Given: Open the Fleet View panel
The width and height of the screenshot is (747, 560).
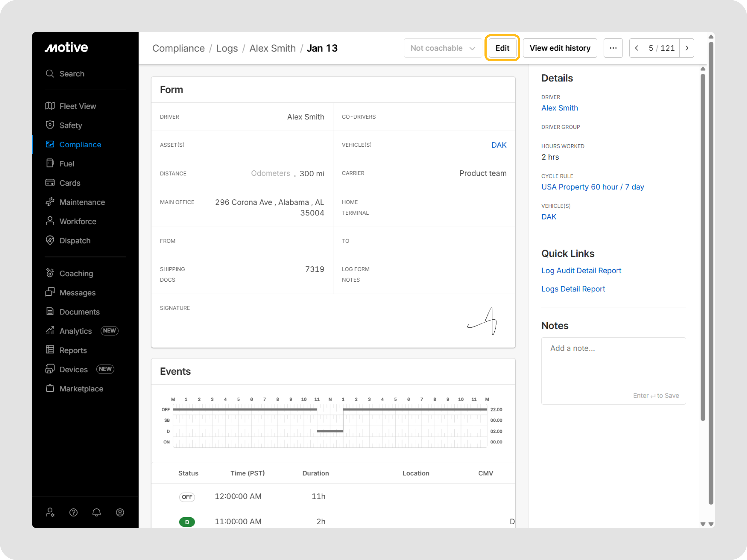Looking at the screenshot, I should (77, 106).
